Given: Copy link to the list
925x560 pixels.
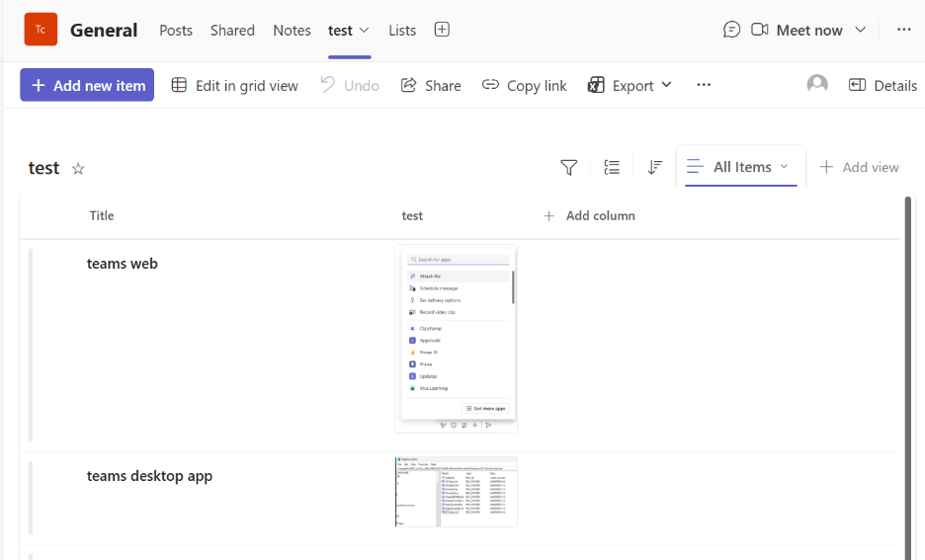Looking at the screenshot, I should pyautogui.click(x=537, y=86).
